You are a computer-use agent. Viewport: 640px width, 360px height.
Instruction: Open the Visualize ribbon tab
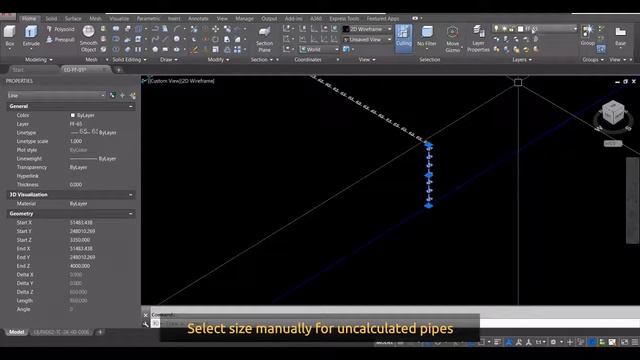(119, 18)
